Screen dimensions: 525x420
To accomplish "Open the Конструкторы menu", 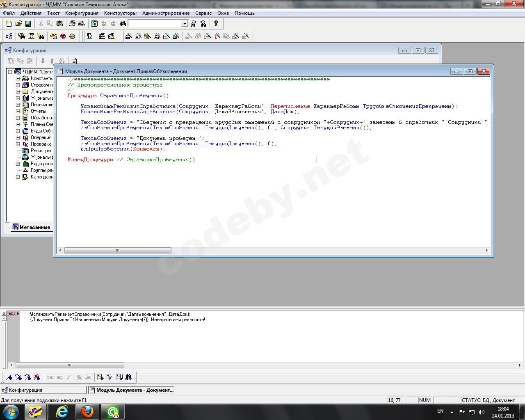I will 120,13.
